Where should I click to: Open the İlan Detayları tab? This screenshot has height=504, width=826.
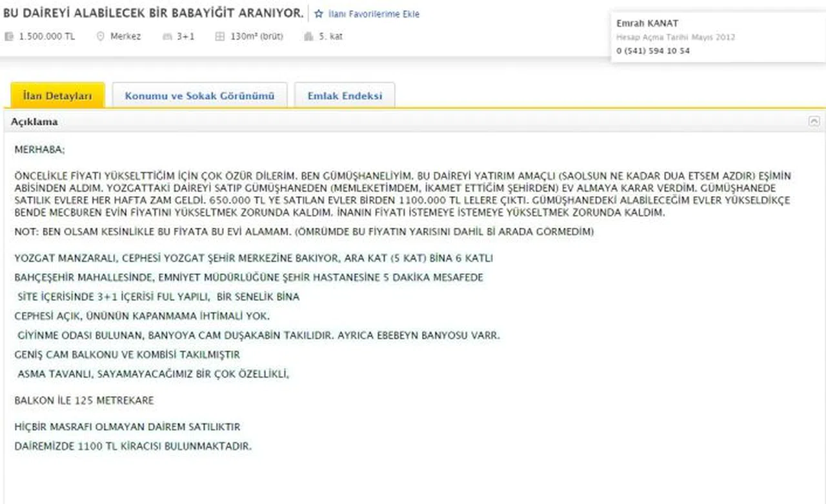click(x=57, y=96)
